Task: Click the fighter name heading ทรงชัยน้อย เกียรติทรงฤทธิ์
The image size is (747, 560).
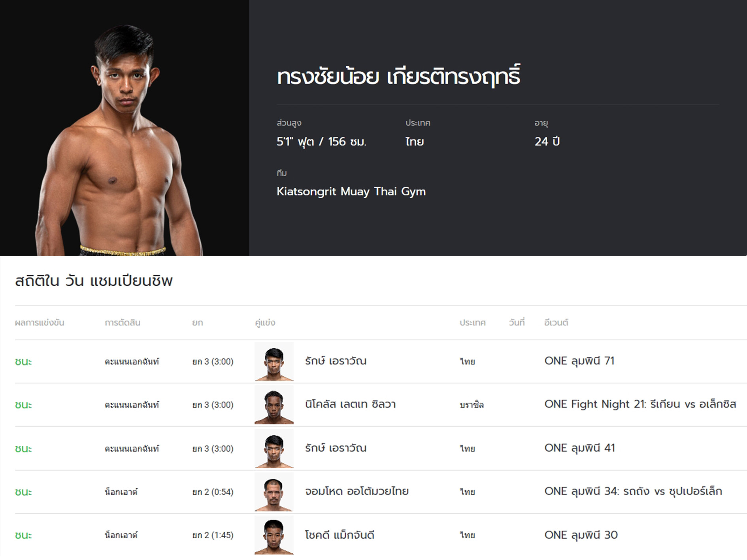Action: [x=398, y=76]
